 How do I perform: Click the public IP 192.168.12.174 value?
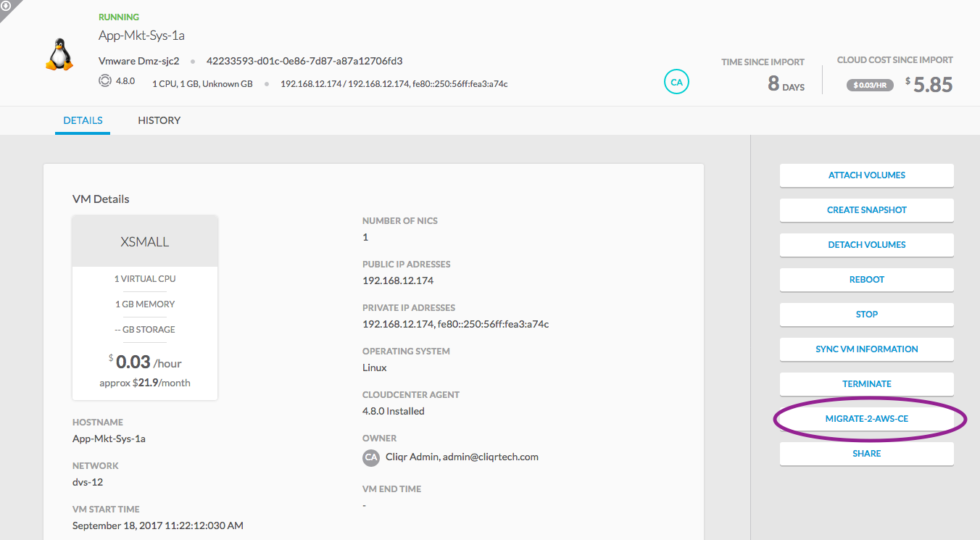398,281
